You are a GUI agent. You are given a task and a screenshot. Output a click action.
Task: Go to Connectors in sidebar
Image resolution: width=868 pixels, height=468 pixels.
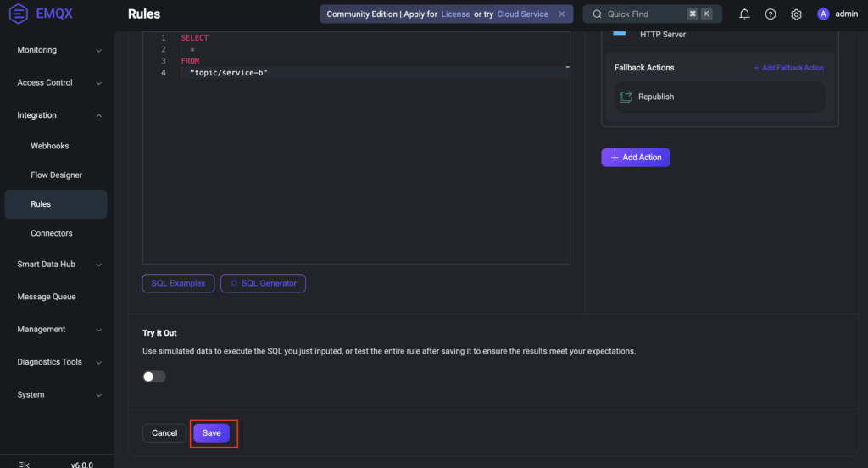point(52,233)
